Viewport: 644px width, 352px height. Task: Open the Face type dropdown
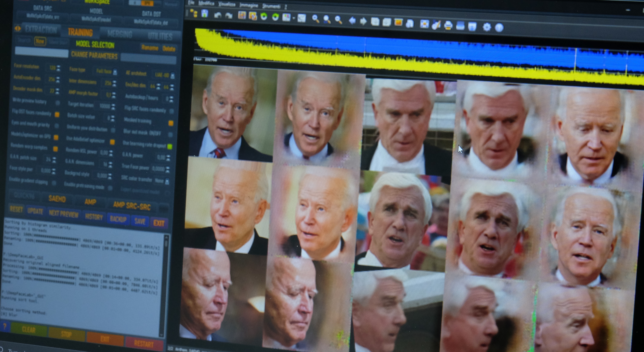pyautogui.click(x=115, y=72)
